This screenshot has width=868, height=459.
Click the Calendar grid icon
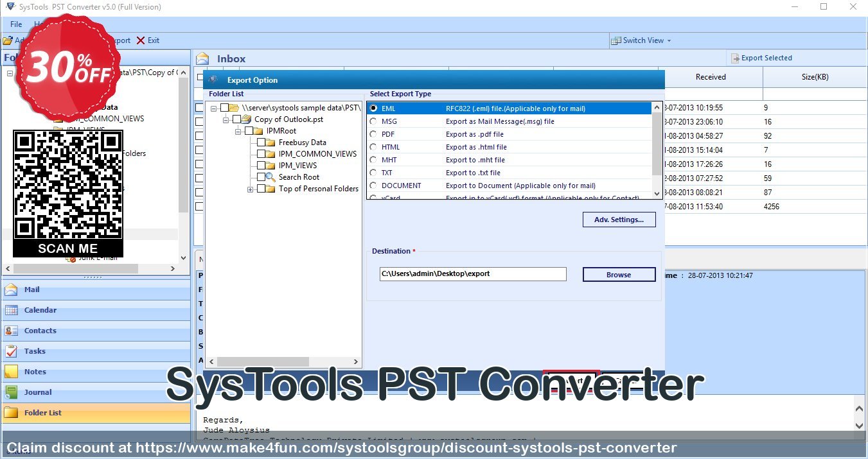pos(11,310)
